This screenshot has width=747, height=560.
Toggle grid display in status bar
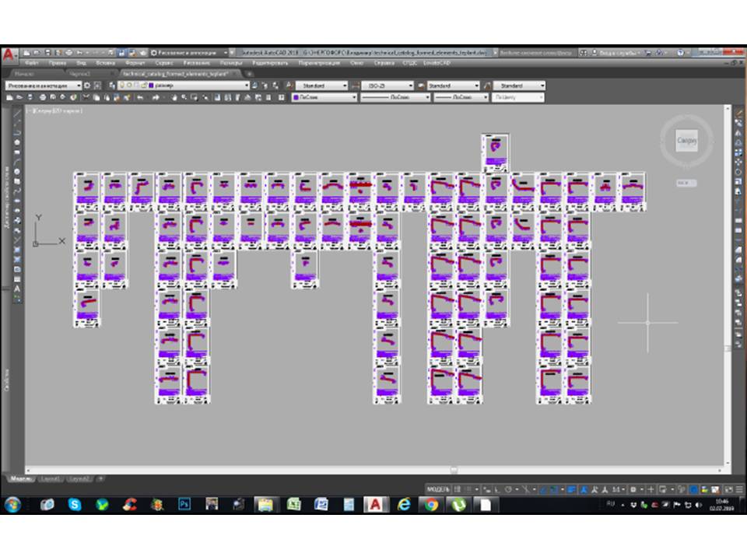[x=458, y=489]
